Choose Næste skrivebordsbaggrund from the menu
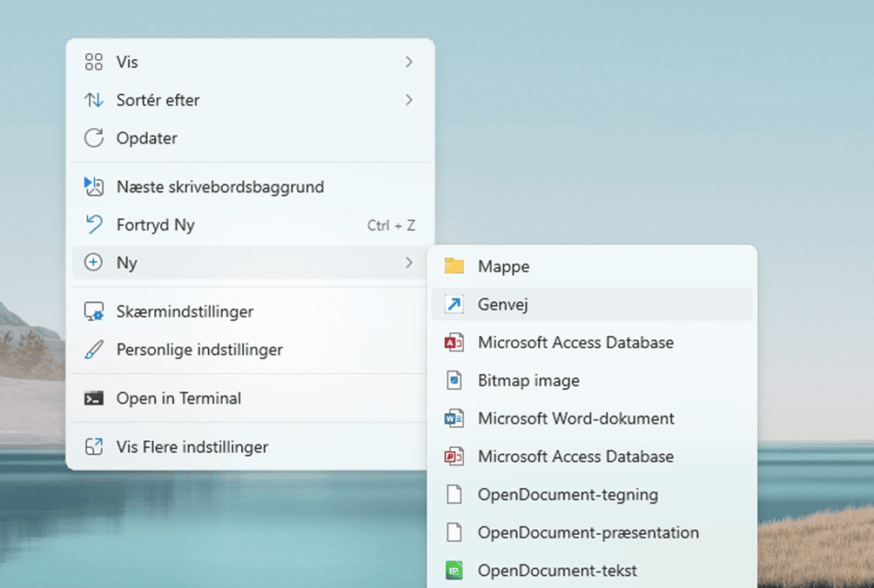The height and width of the screenshot is (588, 874). (x=219, y=187)
